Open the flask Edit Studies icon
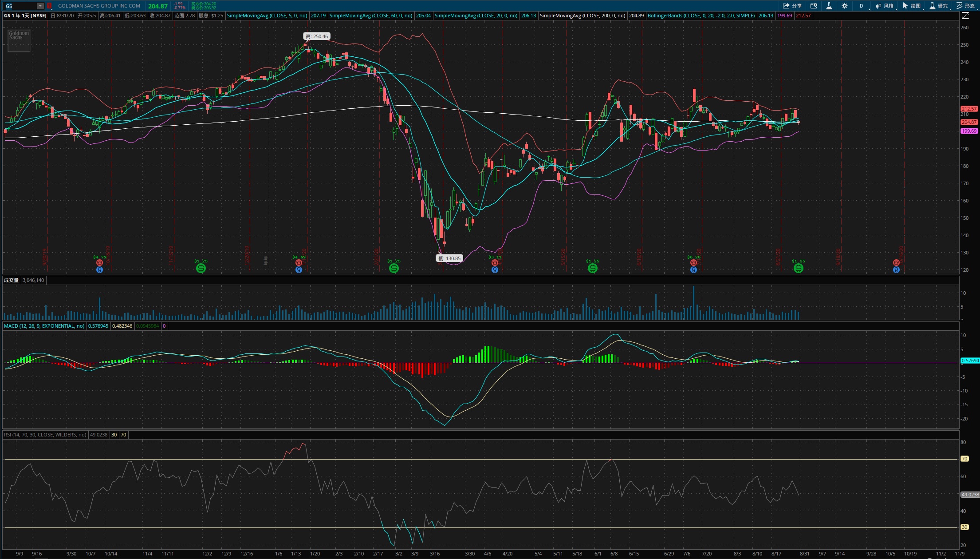980x559 pixels. tap(829, 6)
